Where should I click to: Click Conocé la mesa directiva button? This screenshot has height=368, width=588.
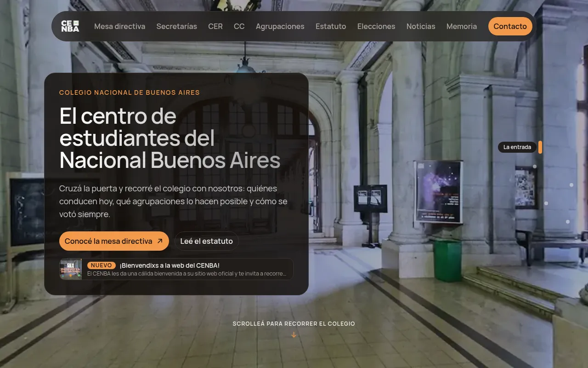[x=114, y=241]
